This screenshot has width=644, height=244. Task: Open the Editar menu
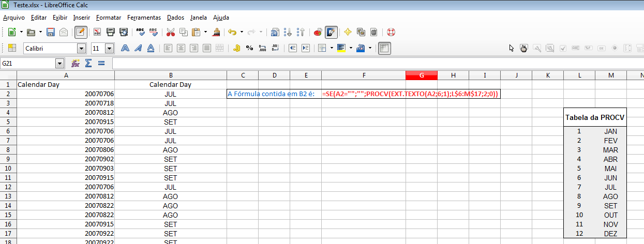39,17
